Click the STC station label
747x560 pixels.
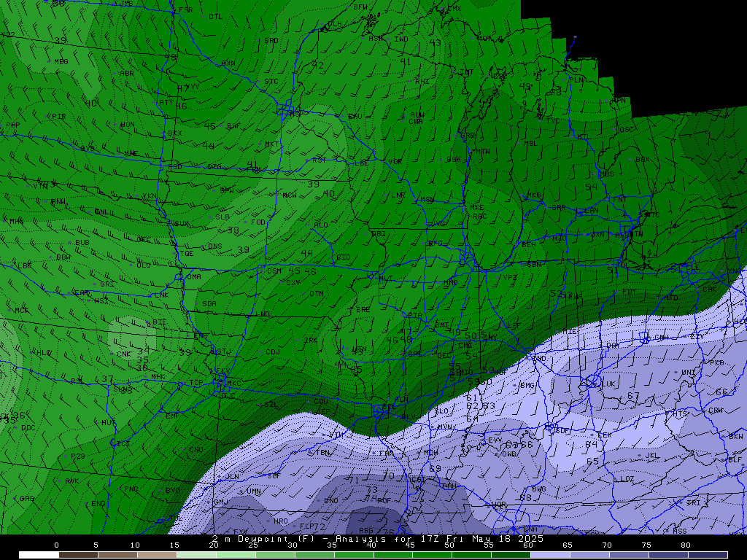tap(271, 82)
